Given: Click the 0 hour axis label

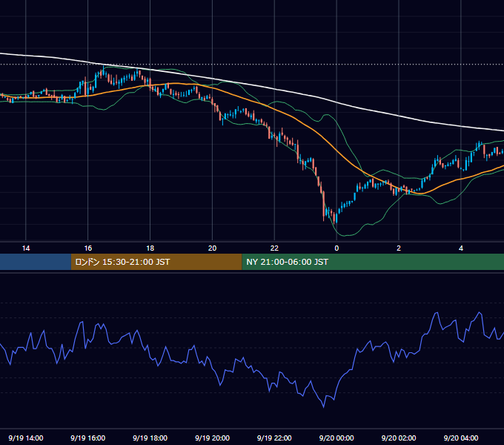Looking at the screenshot, I should (x=336, y=248).
